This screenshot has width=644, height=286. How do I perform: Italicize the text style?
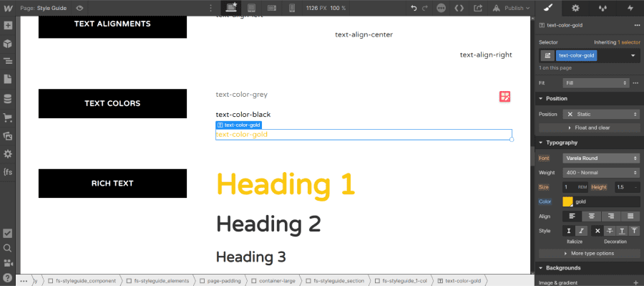tap(581, 231)
